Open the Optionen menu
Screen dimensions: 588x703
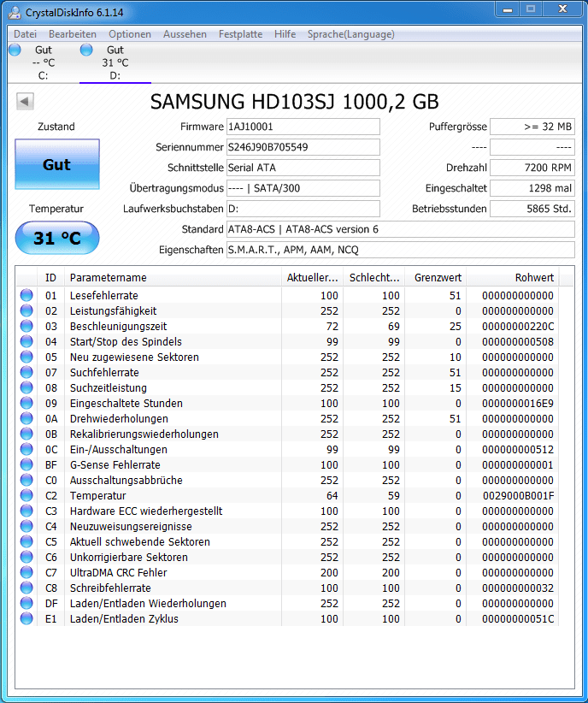tap(130, 34)
